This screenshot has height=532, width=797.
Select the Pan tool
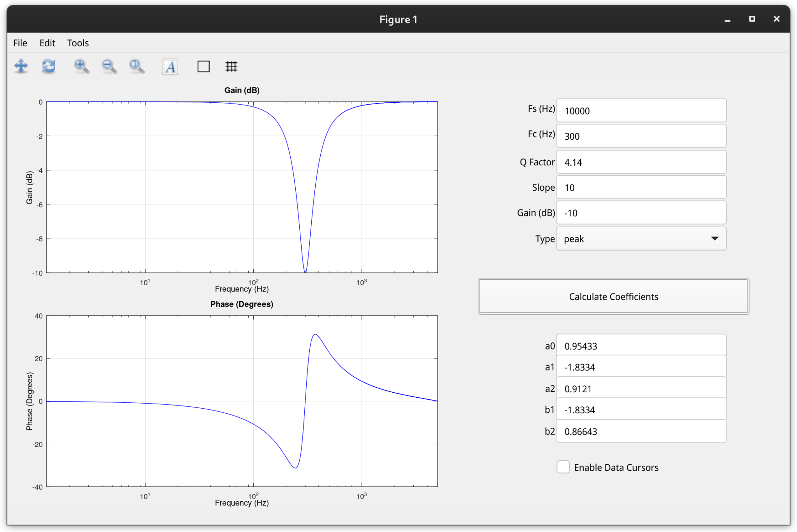point(21,66)
